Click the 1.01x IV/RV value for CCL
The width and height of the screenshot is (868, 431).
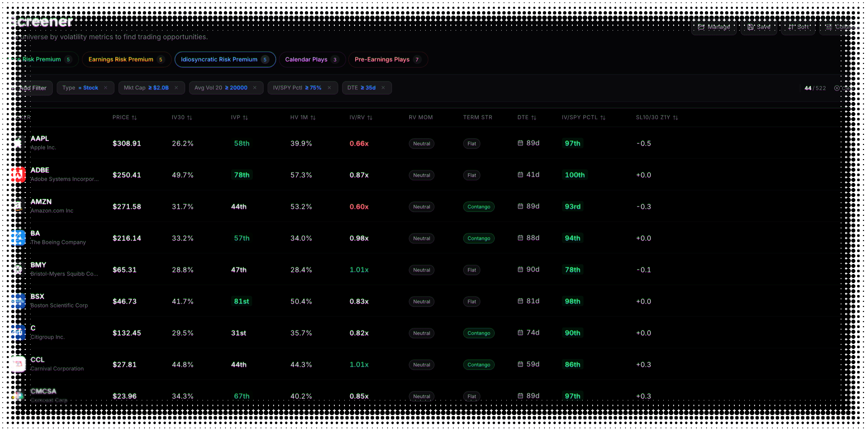(359, 364)
